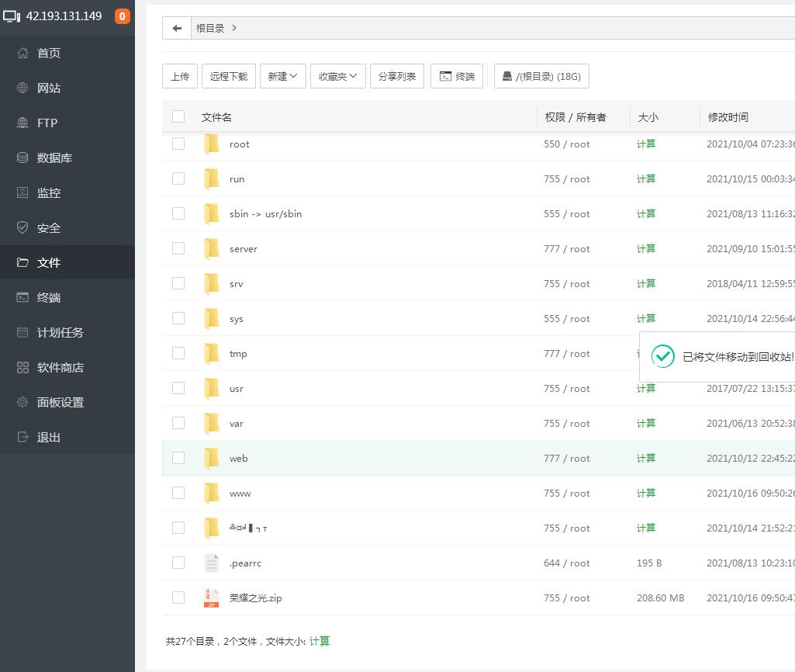Viewport: 795px width, 672px height.
Task: Click the 安全 shield icon
Action: (22, 227)
